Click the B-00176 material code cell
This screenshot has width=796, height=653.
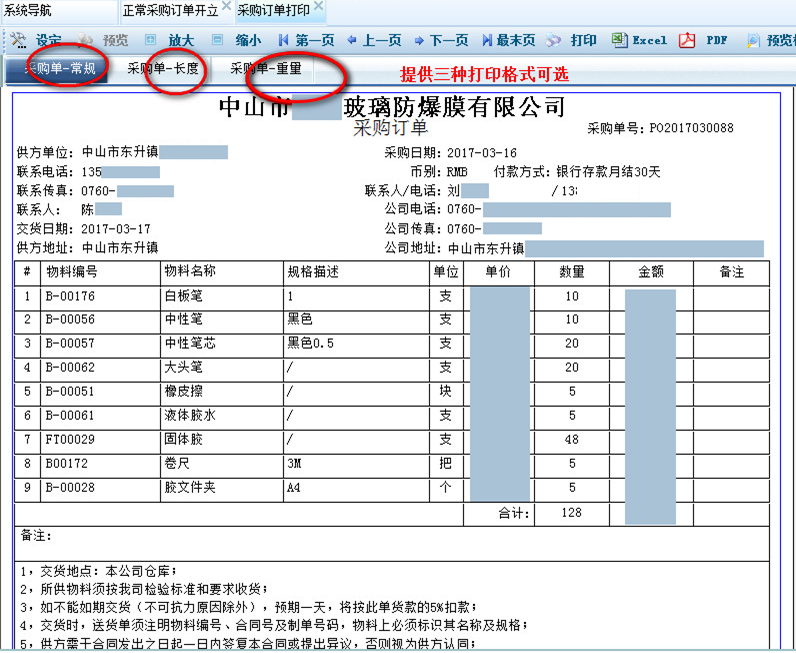[x=71, y=296]
